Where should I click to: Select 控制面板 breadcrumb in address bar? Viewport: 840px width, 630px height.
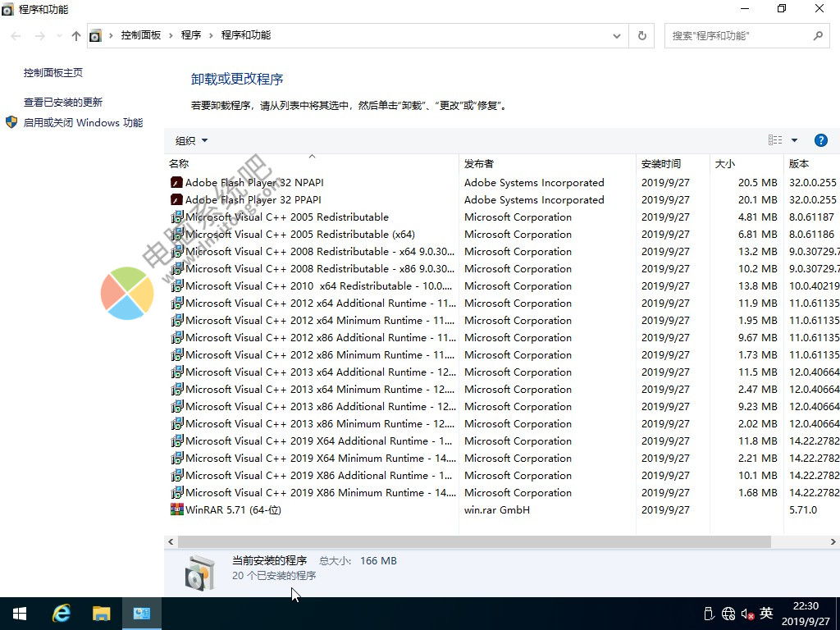[x=141, y=35]
